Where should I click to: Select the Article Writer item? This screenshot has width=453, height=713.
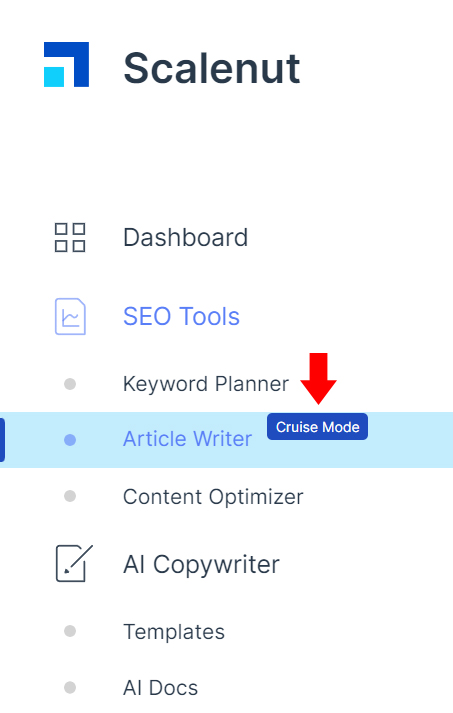(x=187, y=439)
